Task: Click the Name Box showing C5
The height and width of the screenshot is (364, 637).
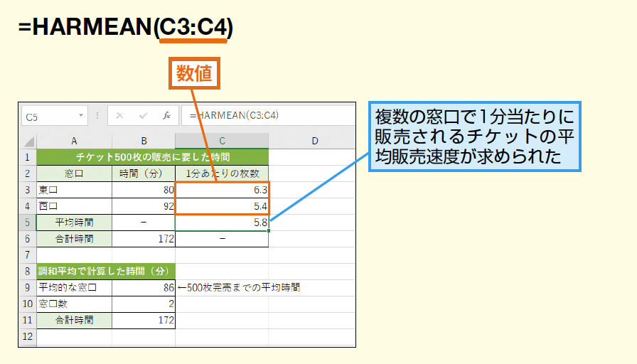Action: [x=55, y=117]
